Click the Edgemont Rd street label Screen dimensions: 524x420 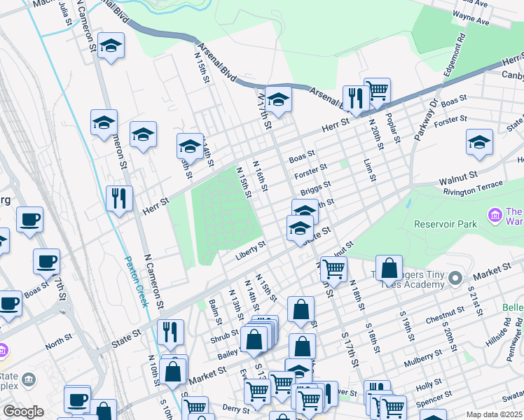(454, 55)
